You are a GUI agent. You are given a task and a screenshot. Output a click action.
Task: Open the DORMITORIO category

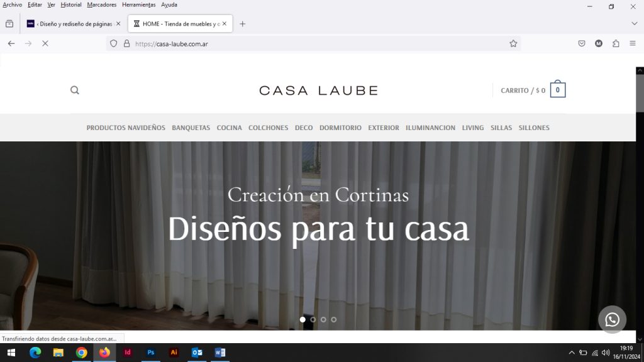tap(340, 128)
